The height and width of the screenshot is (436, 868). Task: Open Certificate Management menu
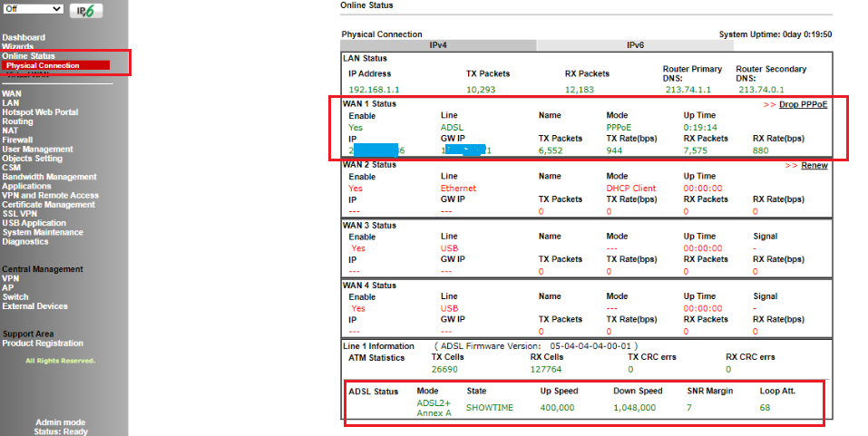tap(47, 205)
